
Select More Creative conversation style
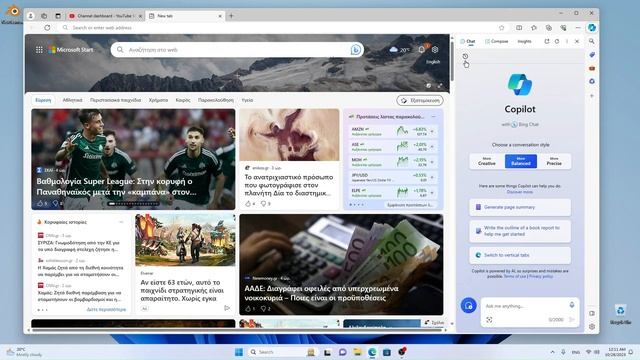[x=487, y=161]
